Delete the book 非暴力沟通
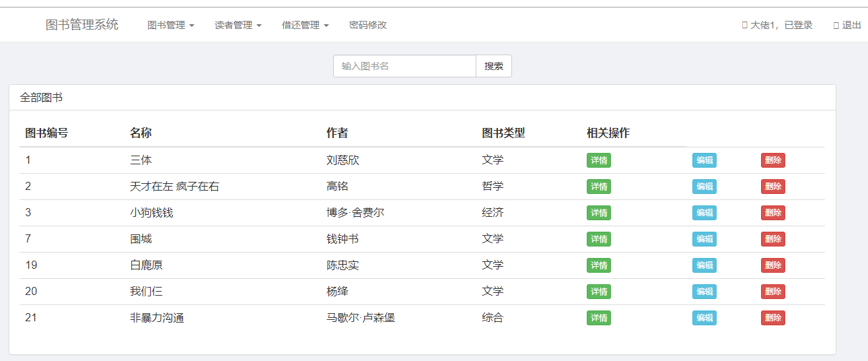Screen dimensions: 868x361 [772, 318]
